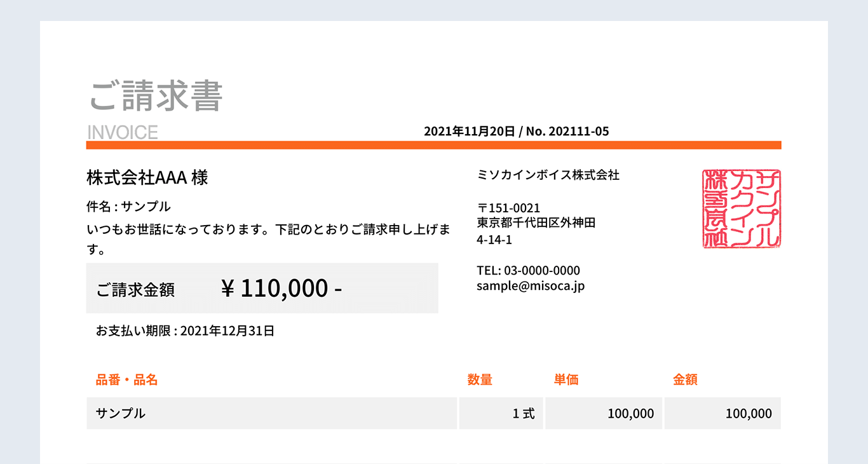The width and height of the screenshot is (868, 464).
Task: Click the INVOICE subtitle text
Action: point(122,132)
